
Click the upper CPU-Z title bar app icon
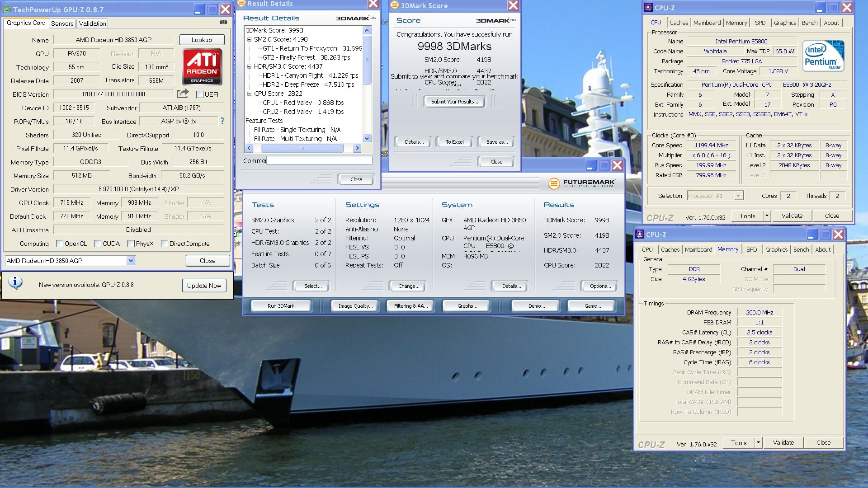point(648,7)
